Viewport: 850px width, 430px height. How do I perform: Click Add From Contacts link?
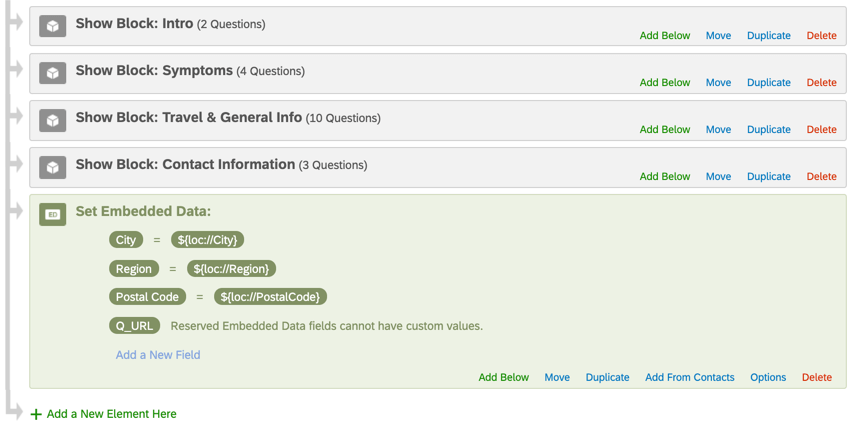[x=689, y=378]
